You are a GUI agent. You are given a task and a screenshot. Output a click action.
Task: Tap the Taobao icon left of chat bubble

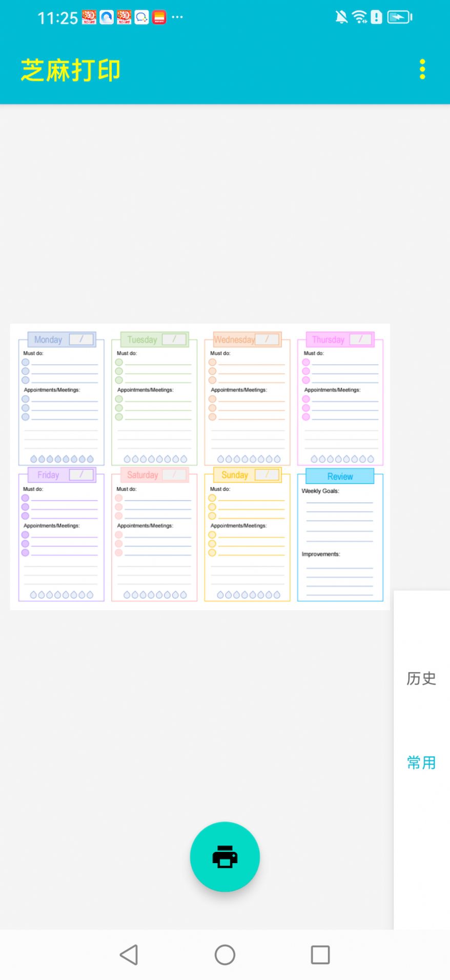(124, 17)
